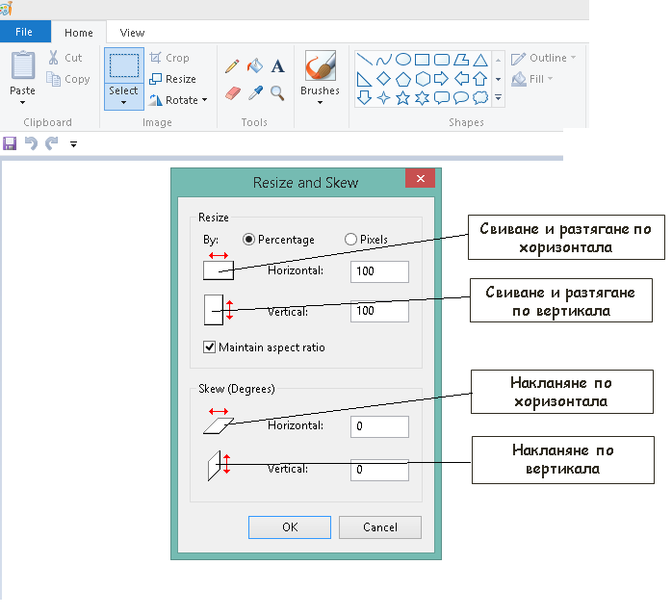This screenshot has width=672, height=616.
Task: Click the Skew Vertical degrees field
Action: [379, 470]
